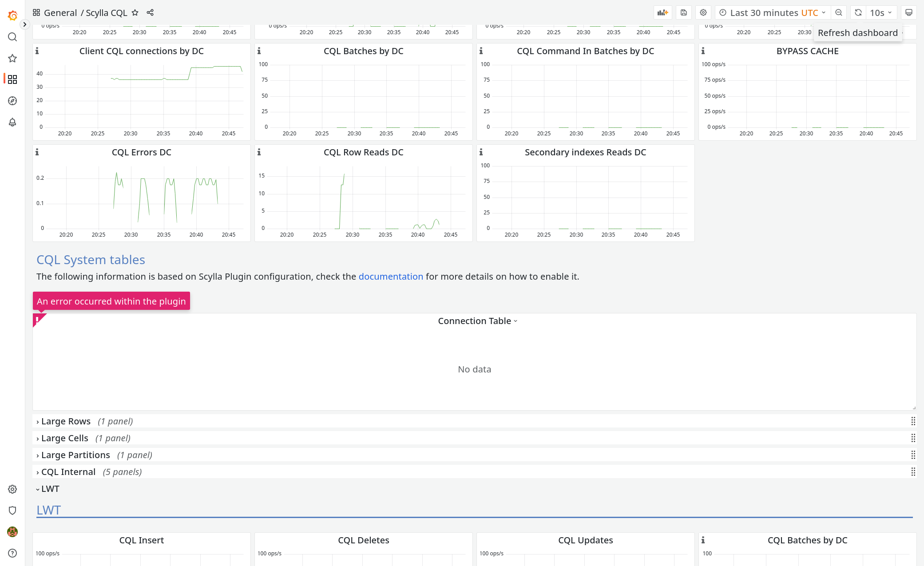The height and width of the screenshot is (566, 924).
Task: Mark dashboard as favorite star
Action: 135,13
